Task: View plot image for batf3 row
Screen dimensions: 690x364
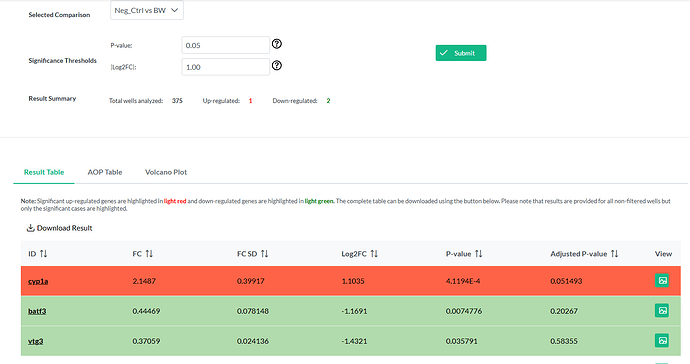Action: (x=662, y=310)
